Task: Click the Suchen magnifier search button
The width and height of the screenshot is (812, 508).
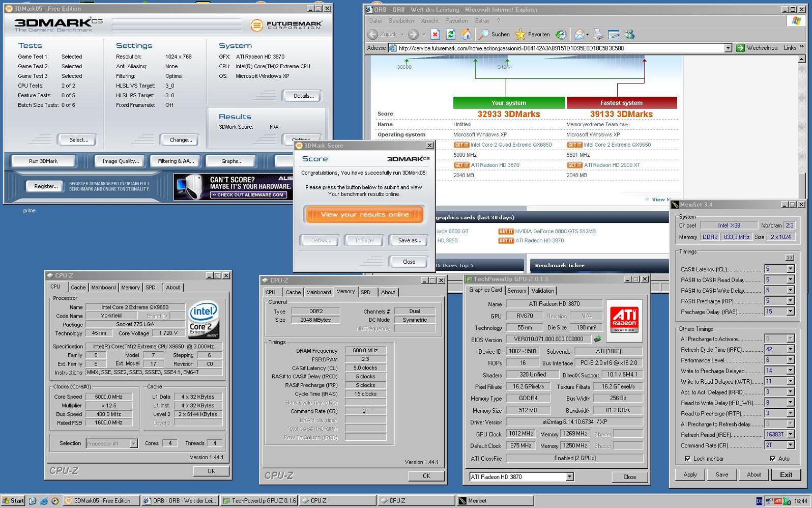Action: [x=495, y=34]
